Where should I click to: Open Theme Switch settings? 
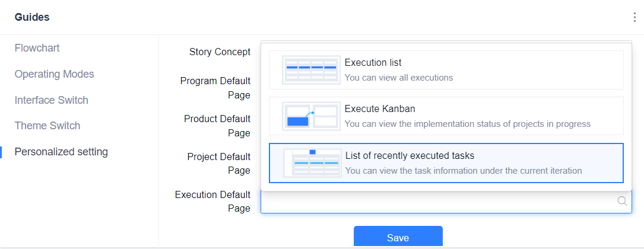[47, 126]
